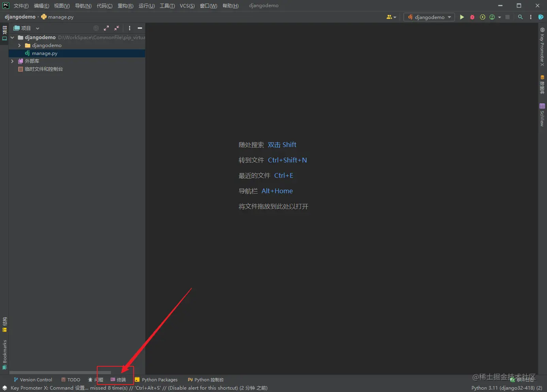Viewport: 547px width, 392px height.
Task: Open the SciView side panel
Action: [542, 115]
